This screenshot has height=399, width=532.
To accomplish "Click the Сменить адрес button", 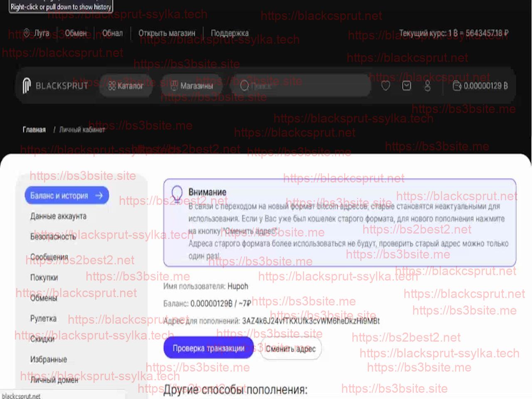I will tap(291, 349).
